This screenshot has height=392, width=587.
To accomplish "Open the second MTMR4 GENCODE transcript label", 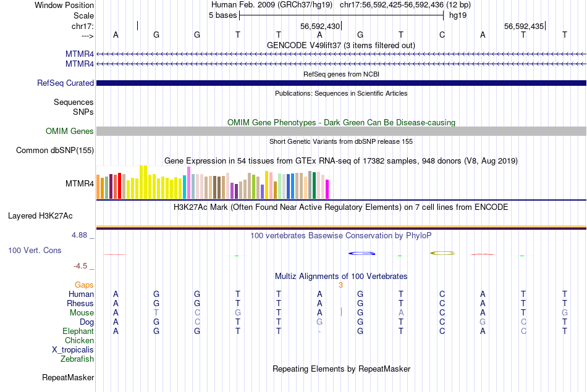I will (79, 64).
